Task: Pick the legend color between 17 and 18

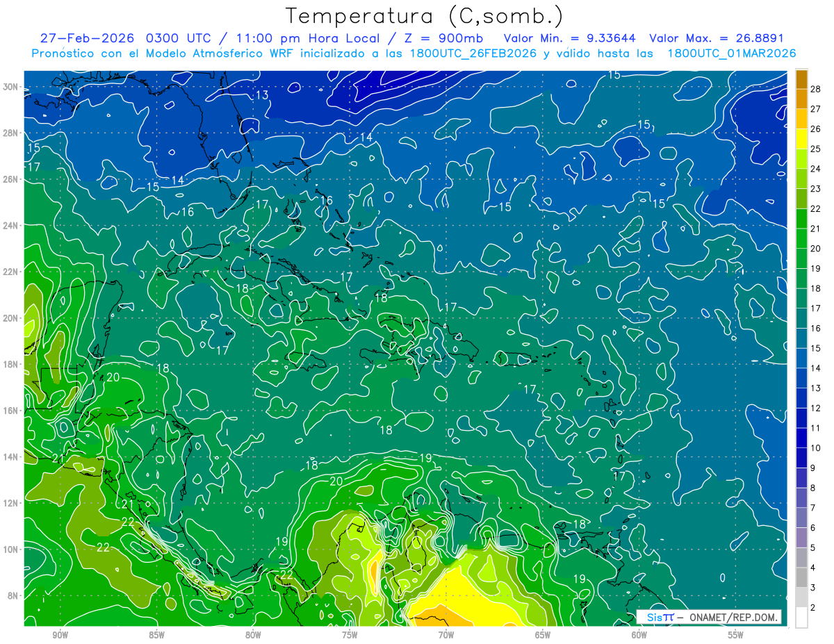Action: click(801, 299)
